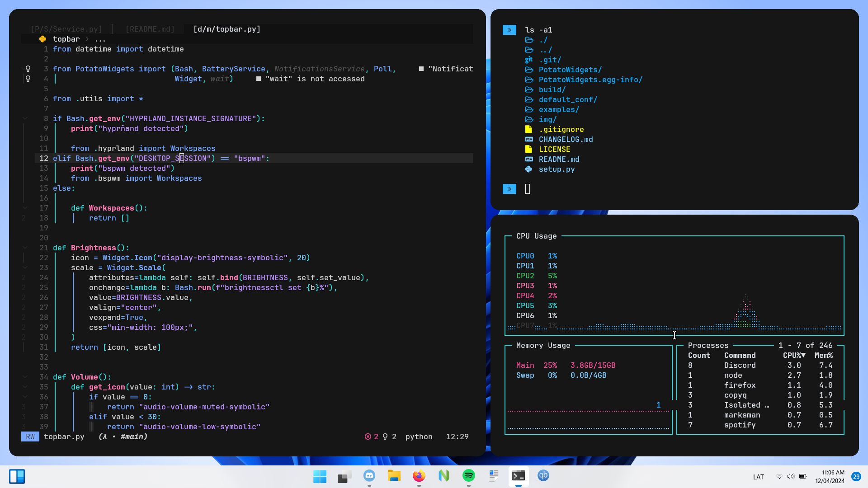Switch the LAT keyboard layout indicator
Image resolution: width=868 pixels, height=488 pixels.
click(758, 477)
